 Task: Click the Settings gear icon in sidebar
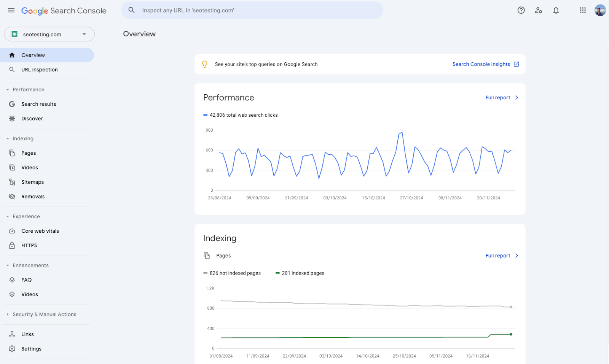click(12, 349)
